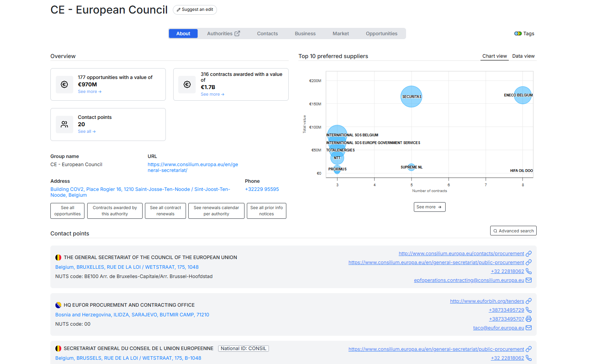This screenshot has width=613, height=364.
Task: Click the euro icon on opportunities card
Action: click(x=64, y=84)
